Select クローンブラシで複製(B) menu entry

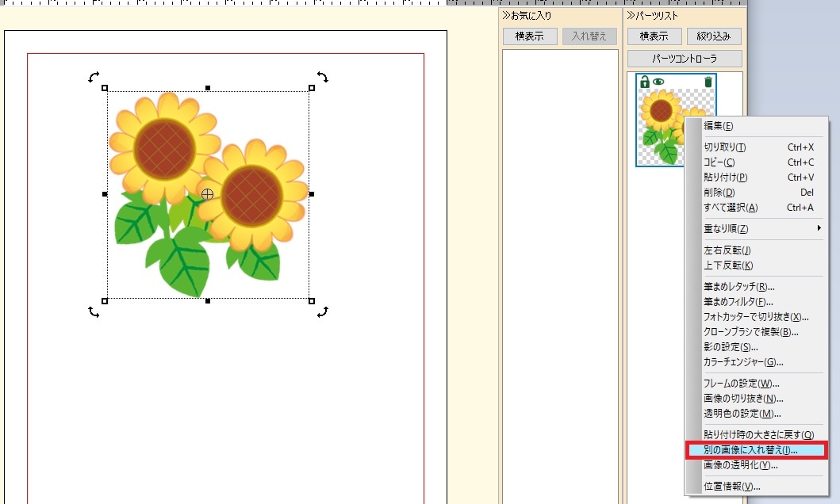pyautogui.click(x=757, y=332)
